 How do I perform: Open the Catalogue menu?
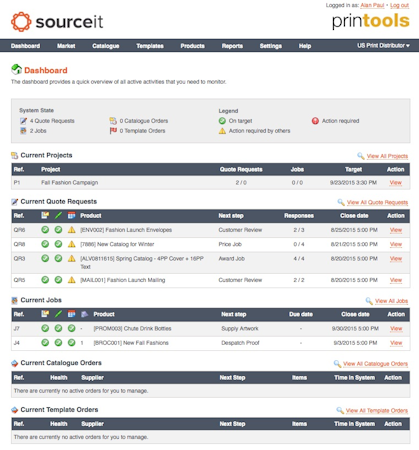point(106,46)
